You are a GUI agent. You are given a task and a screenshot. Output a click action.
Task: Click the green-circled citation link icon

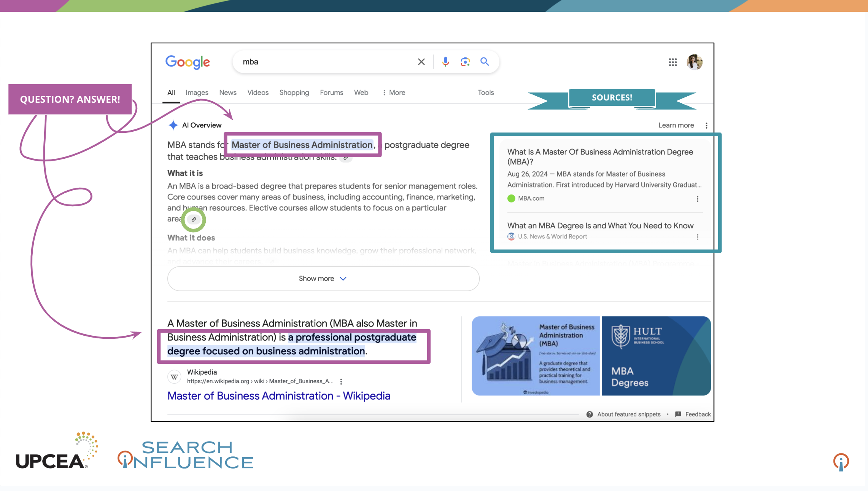coord(194,219)
